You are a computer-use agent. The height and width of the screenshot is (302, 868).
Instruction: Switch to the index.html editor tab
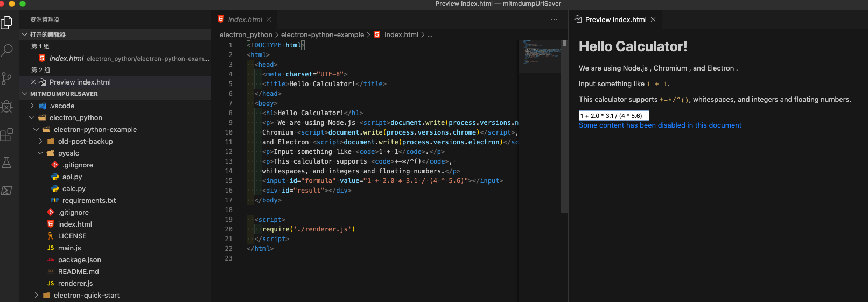pyautogui.click(x=245, y=19)
